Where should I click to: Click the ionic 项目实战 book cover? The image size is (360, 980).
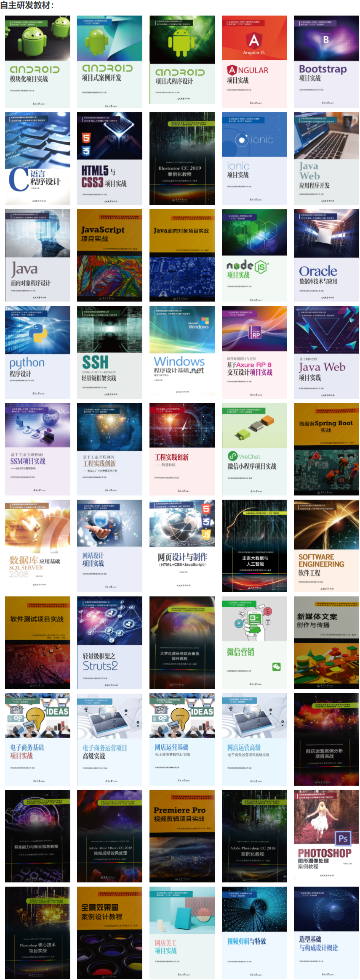[254, 159]
